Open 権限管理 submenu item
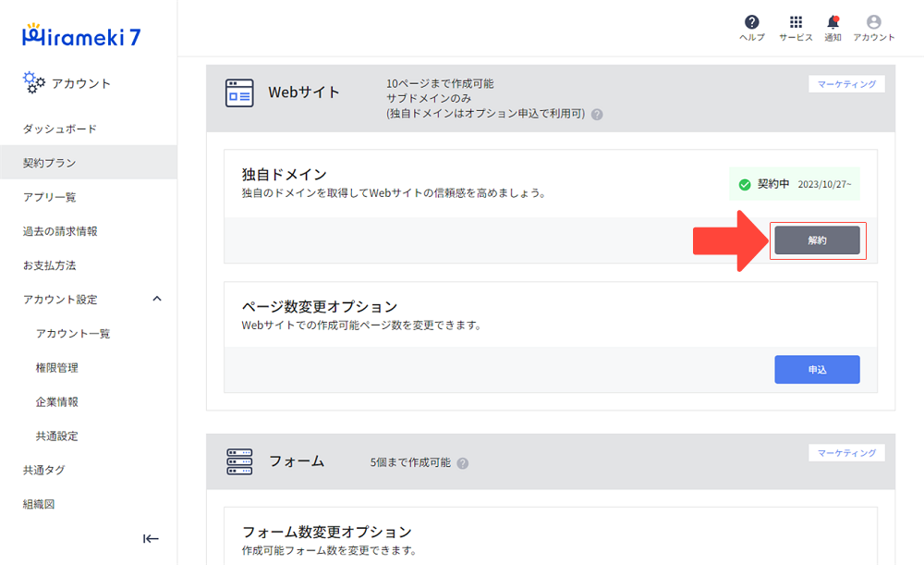Viewport: 924px width, 565px height. click(57, 367)
